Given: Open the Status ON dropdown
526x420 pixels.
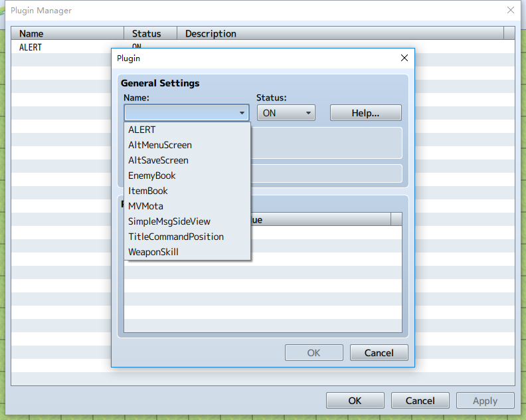Looking at the screenshot, I should 286,113.
